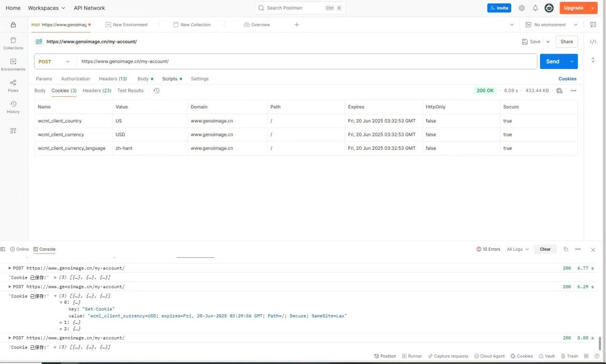Screen dimensions: 606x364
Task: Click the response history clock icon
Action: (156, 90)
